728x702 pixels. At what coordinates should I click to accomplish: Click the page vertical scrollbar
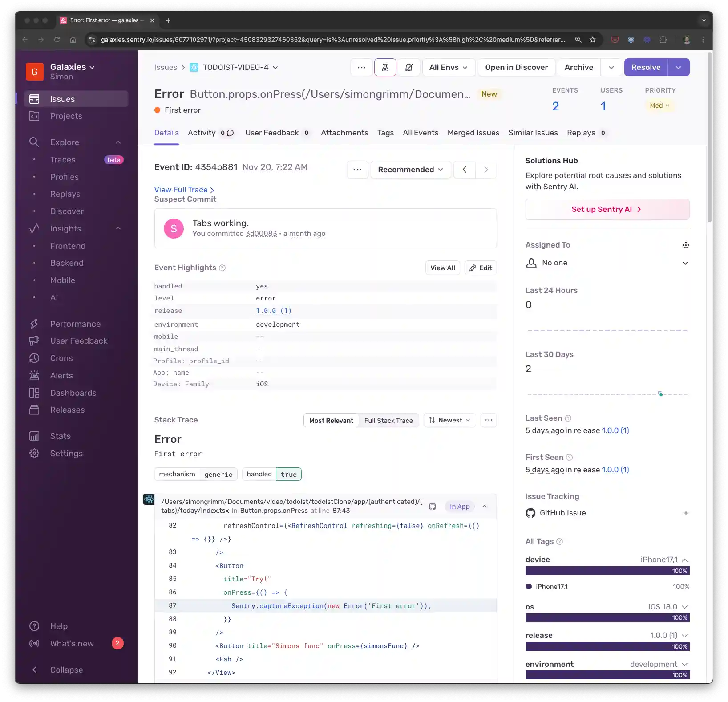point(709,138)
